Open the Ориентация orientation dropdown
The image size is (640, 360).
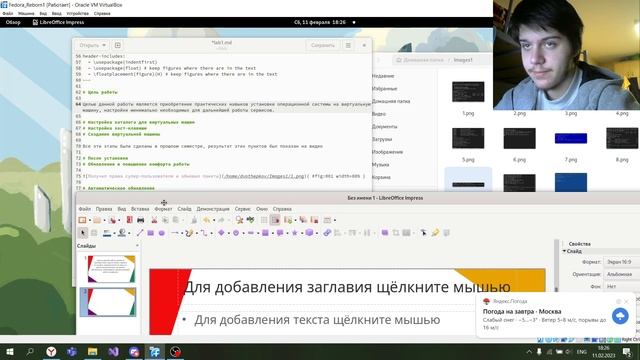[x=621, y=274]
